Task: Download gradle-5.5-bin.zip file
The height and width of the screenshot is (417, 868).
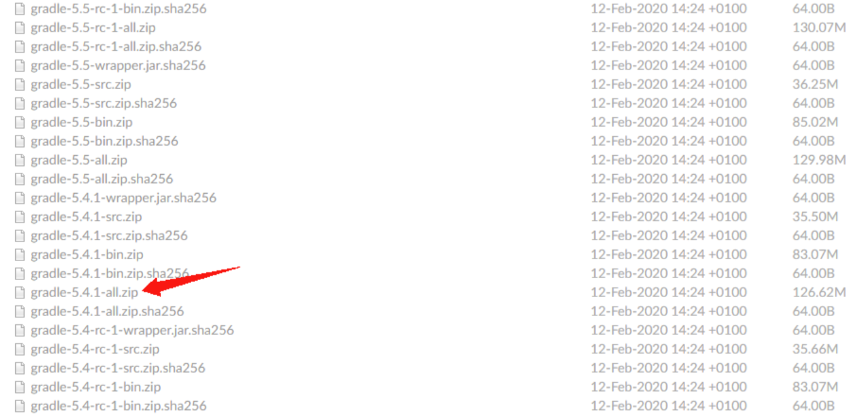Action: (81, 122)
